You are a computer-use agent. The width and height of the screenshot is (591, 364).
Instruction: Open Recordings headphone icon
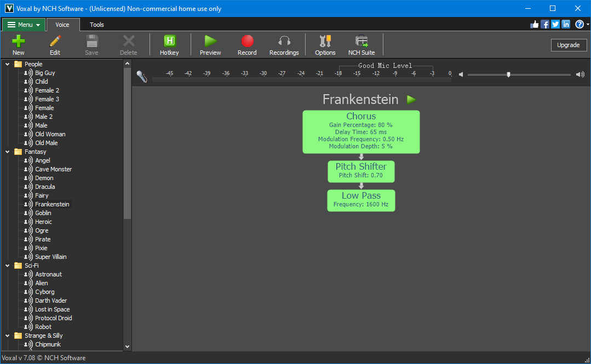click(284, 41)
